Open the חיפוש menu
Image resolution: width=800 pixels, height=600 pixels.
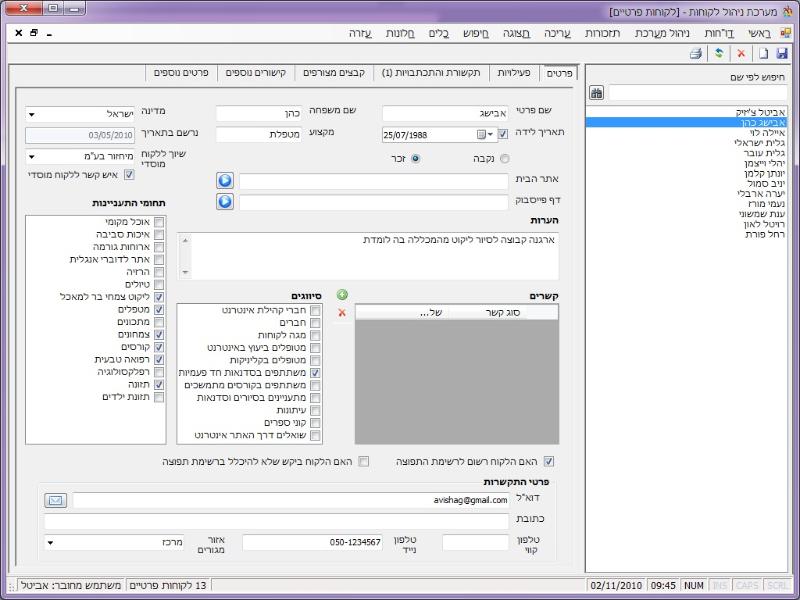476,34
